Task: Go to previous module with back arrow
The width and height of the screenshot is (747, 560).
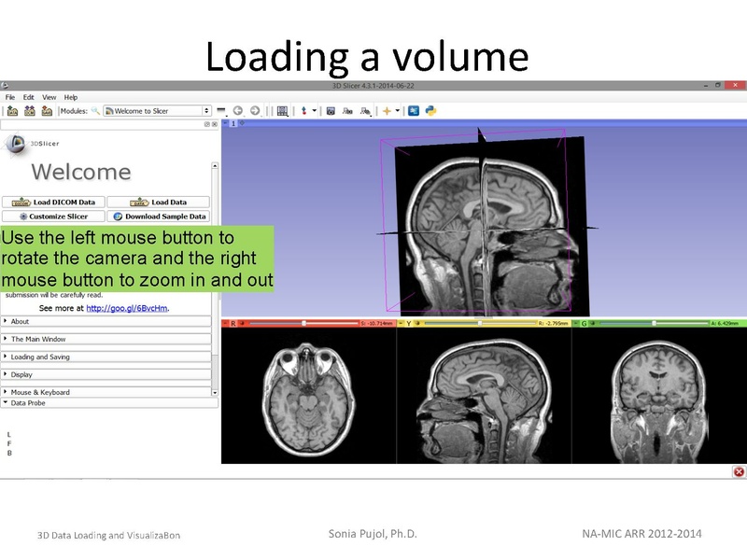Action: click(238, 111)
